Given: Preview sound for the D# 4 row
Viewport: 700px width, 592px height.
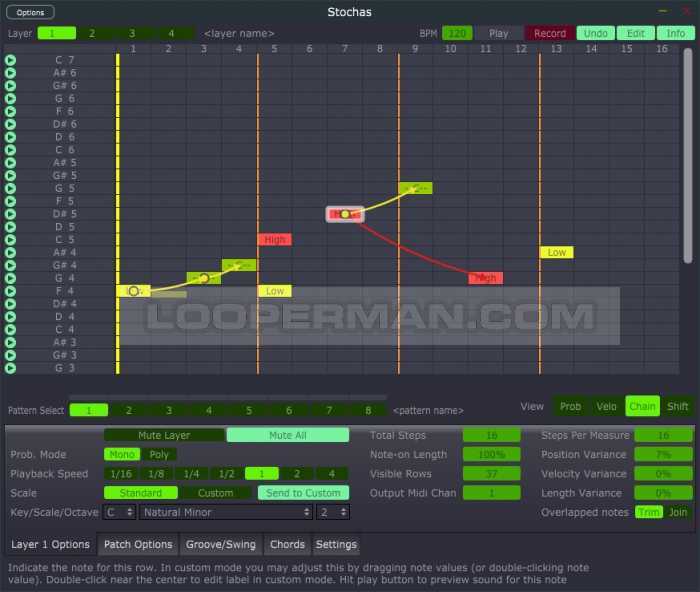Looking at the screenshot, I should click(10, 304).
